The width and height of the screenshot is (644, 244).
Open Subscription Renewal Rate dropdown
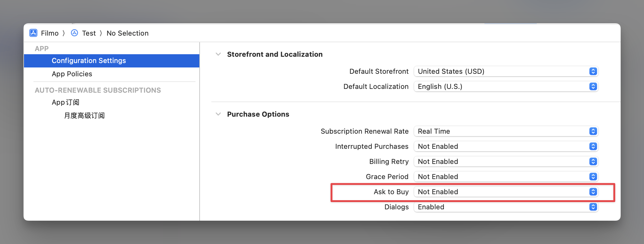pyautogui.click(x=506, y=131)
